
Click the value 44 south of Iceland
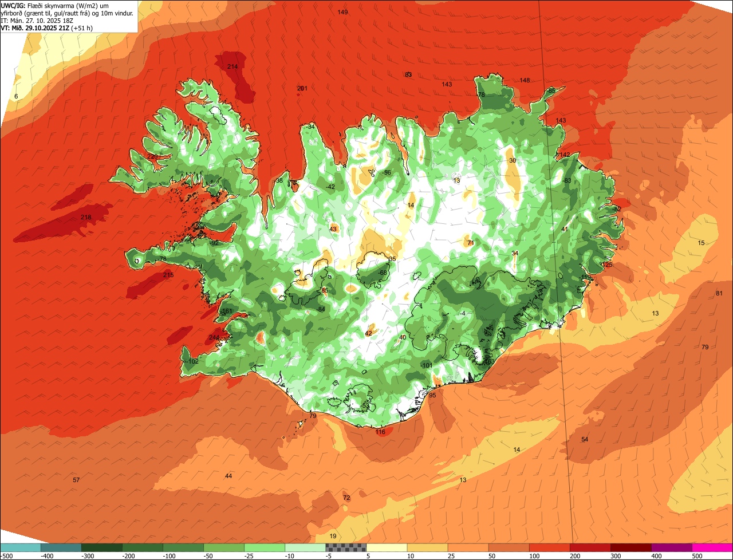[228, 476]
